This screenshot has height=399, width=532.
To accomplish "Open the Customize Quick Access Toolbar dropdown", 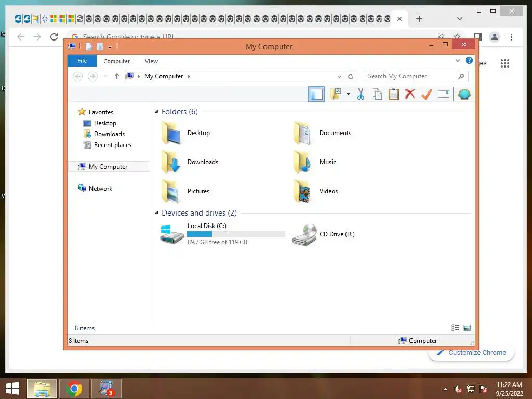I will [110, 47].
